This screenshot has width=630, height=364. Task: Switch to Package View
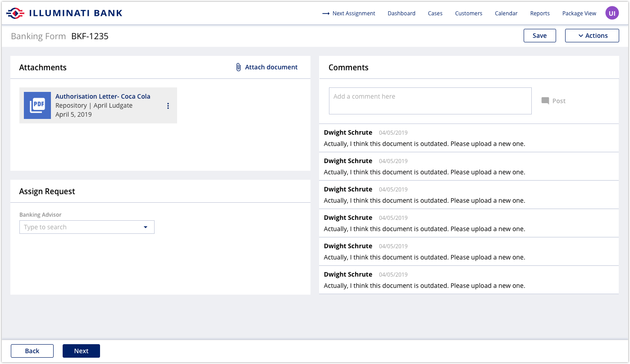click(579, 14)
